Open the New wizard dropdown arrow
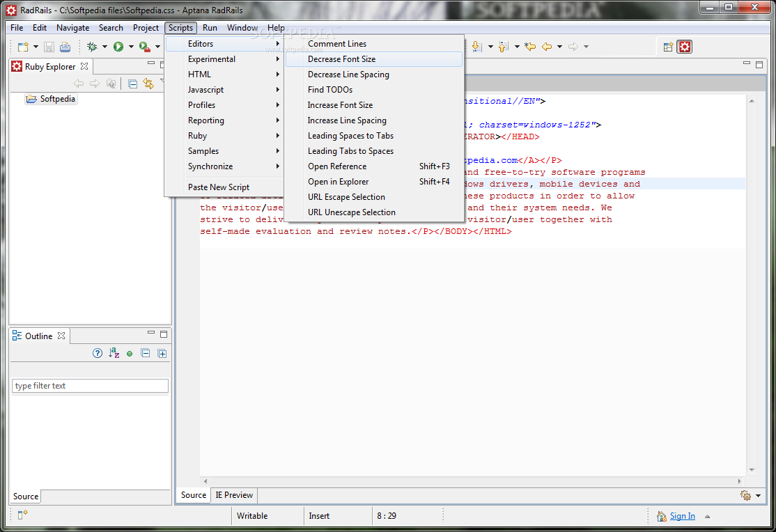776x532 pixels. 36,47
